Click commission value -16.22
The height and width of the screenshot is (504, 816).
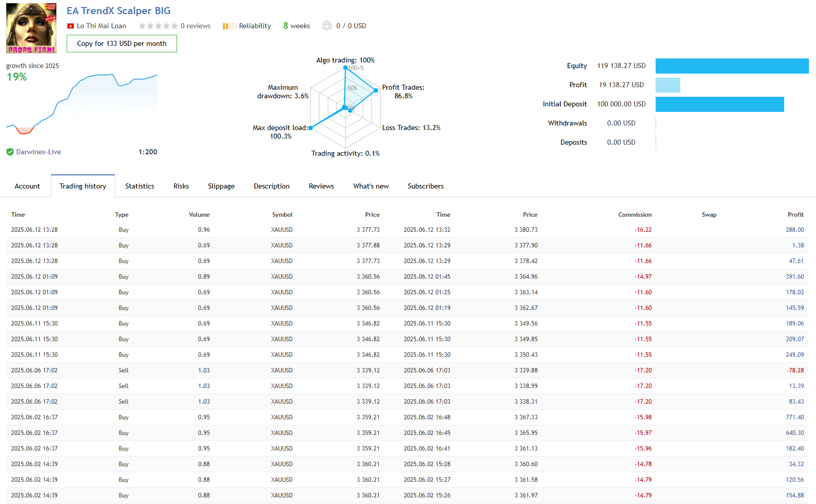click(x=643, y=230)
